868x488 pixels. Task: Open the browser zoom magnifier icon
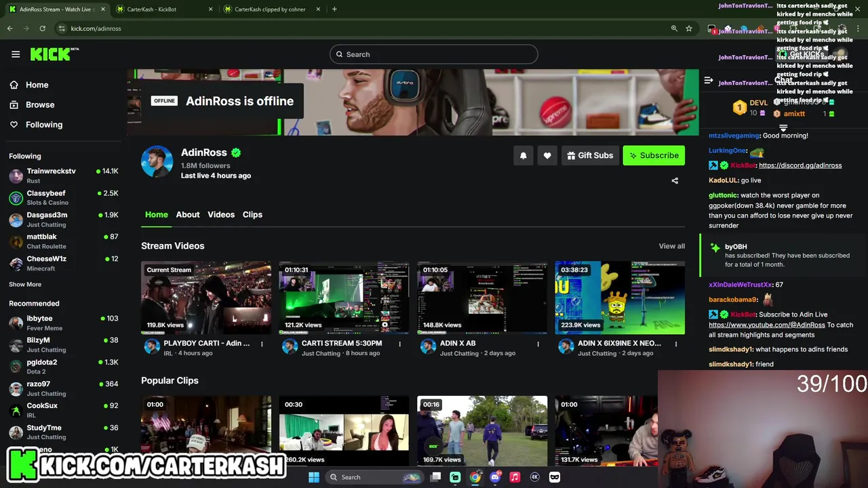tap(674, 28)
